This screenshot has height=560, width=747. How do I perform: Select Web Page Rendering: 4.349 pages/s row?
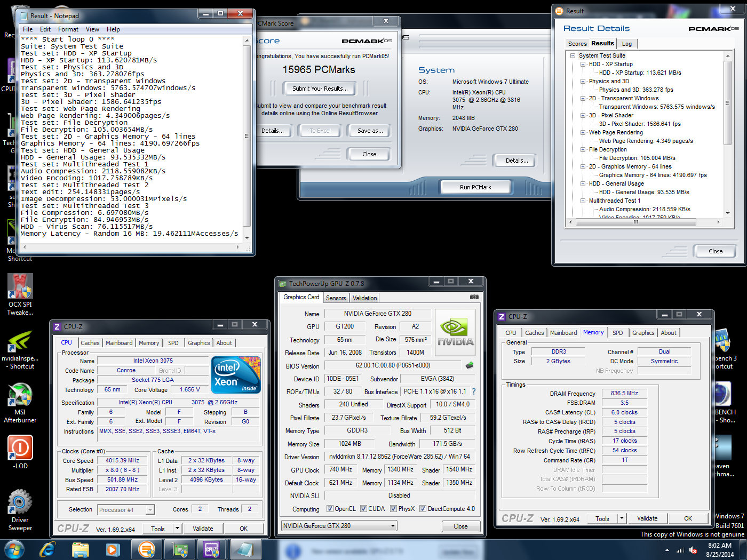[x=646, y=141]
